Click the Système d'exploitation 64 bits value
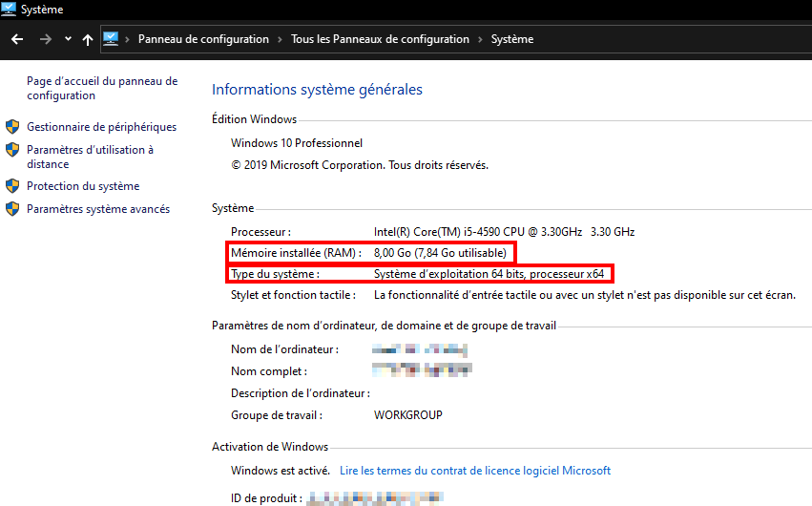 coord(489,274)
